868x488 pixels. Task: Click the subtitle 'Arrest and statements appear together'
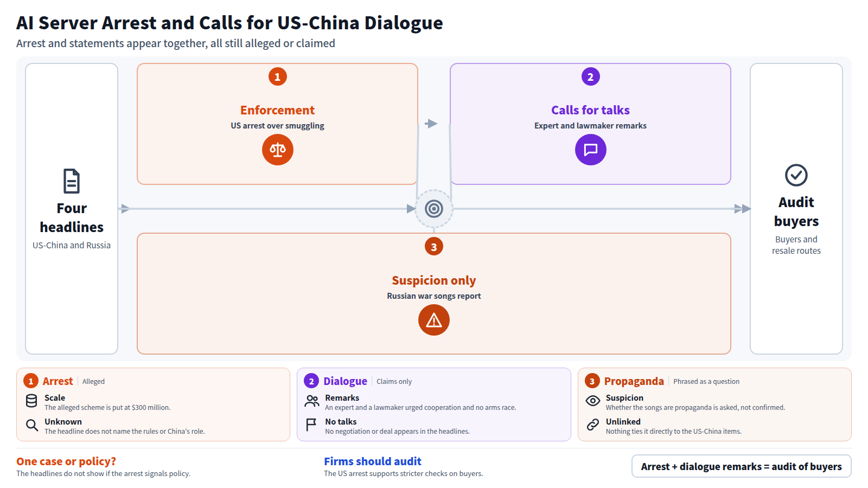tap(176, 43)
